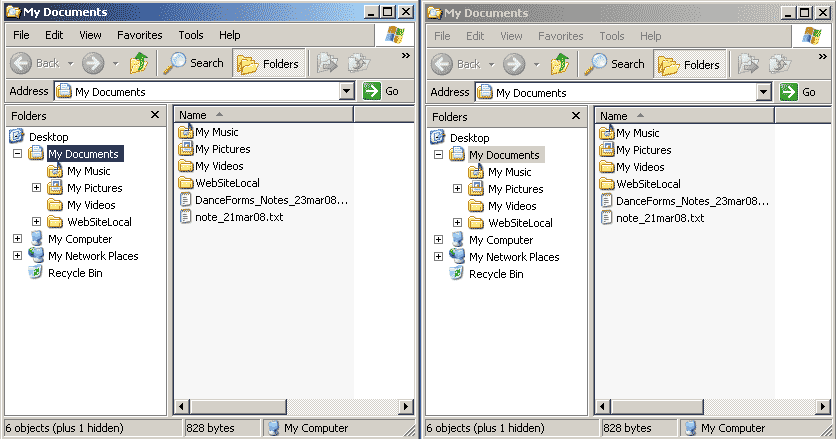Select Recycle Bin in left window folder tree
The height and width of the screenshot is (439, 836).
click(75, 273)
